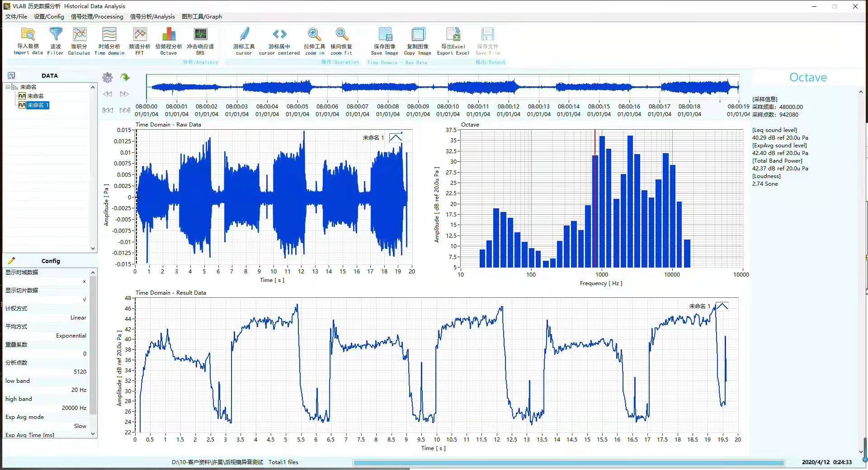Viewport: 868px width, 470px height.
Task: Click the red cursor line in Octave chart
Action: click(x=595, y=199)
